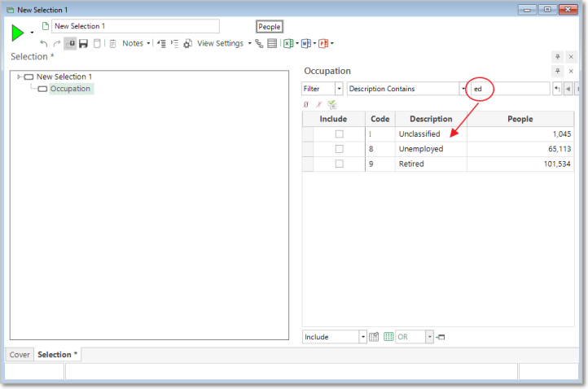Select the Occupation node in selection tree
Viewport: 588px width, 389px height.
click(x=70, y=89)
